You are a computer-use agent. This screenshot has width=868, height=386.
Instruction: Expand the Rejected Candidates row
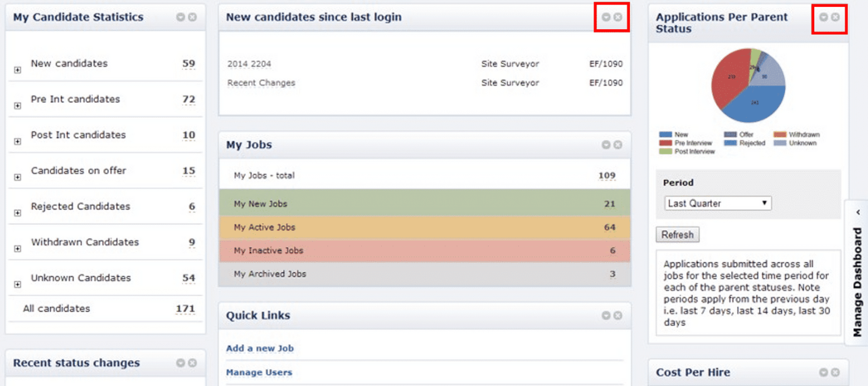(18, 213)
